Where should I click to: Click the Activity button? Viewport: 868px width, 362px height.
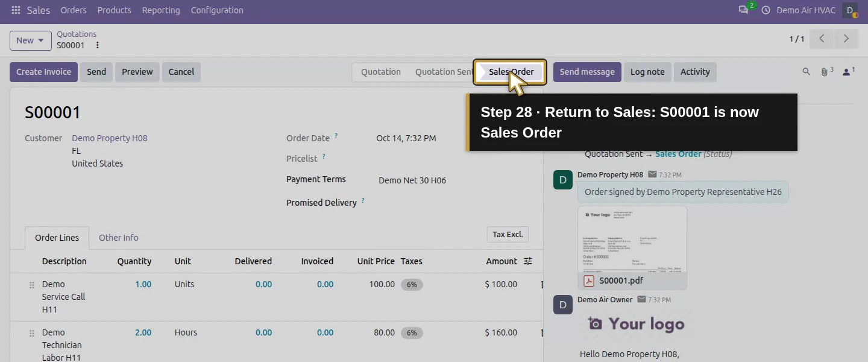695,72
